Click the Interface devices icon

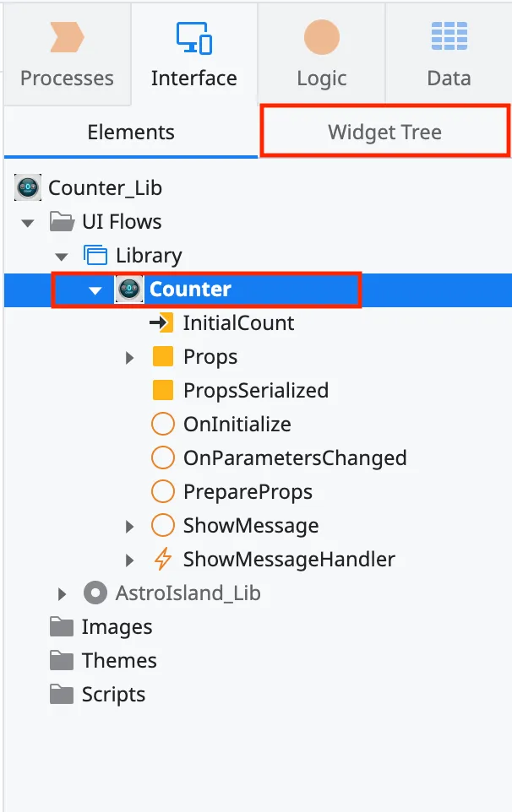(x=193, y=37)
